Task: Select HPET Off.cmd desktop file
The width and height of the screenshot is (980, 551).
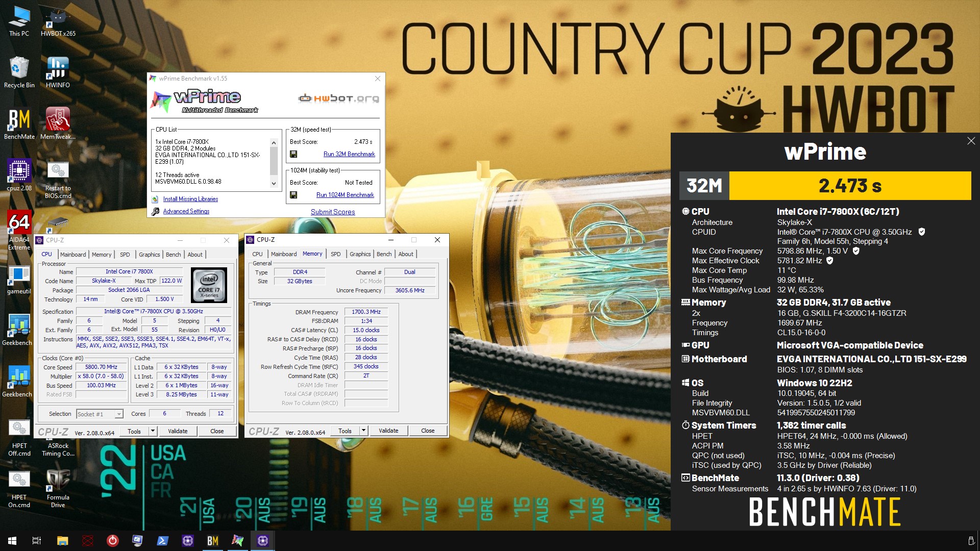Action: click(19, 438)
